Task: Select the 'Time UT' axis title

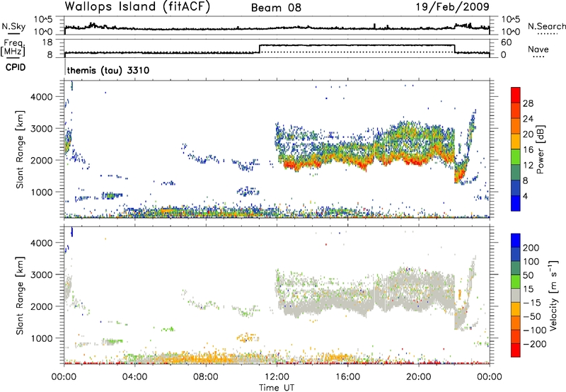Action: [x=277, y=387]
